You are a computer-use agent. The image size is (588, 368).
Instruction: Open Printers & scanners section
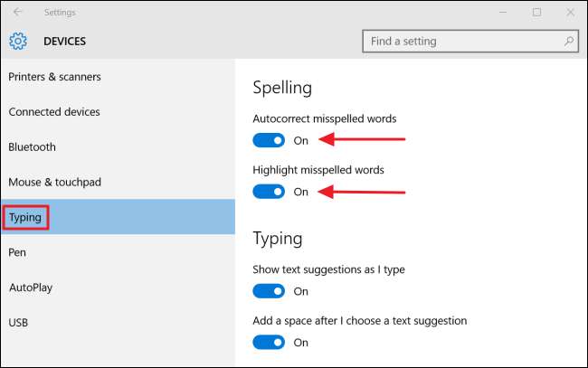[54, 77]
